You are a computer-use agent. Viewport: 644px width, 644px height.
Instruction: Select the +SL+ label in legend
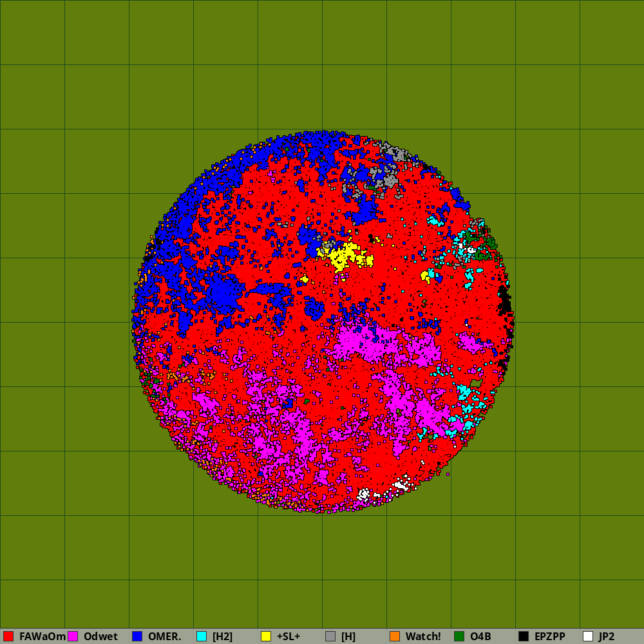tap(289, 636)
